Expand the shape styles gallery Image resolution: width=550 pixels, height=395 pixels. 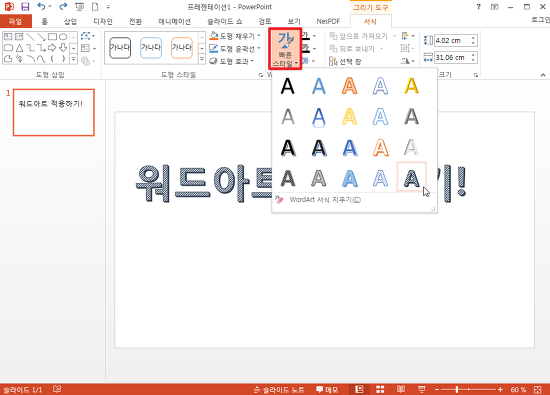click(x=202, y=59)
